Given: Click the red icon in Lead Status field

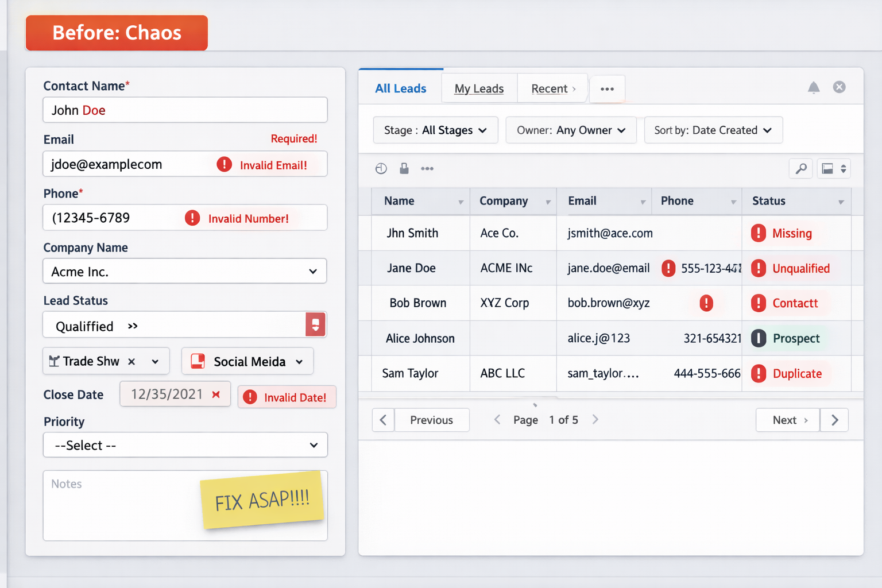Looking at the screenshot, I should click(315, 325).
